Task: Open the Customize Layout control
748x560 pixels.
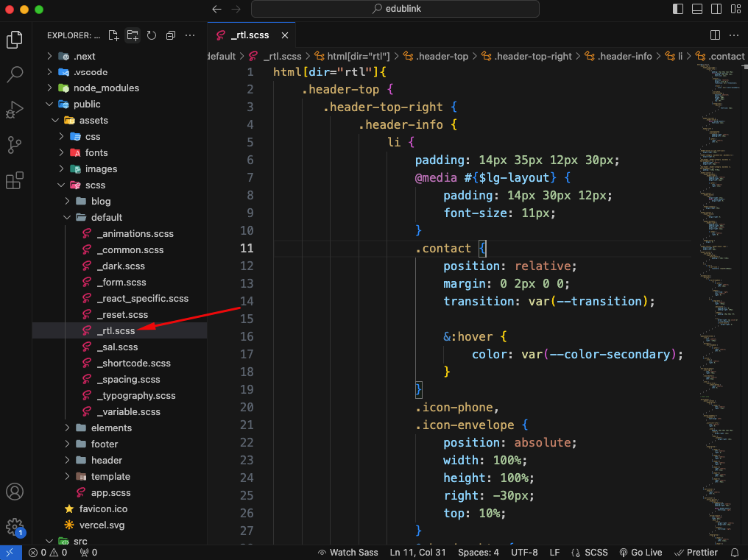Action: [735, 9]
